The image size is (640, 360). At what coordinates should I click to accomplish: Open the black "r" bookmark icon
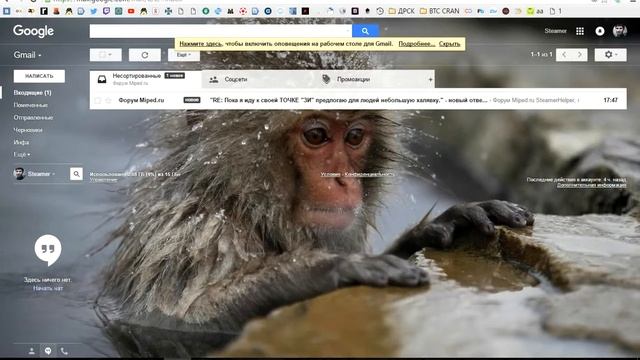(x=44, y=11)
